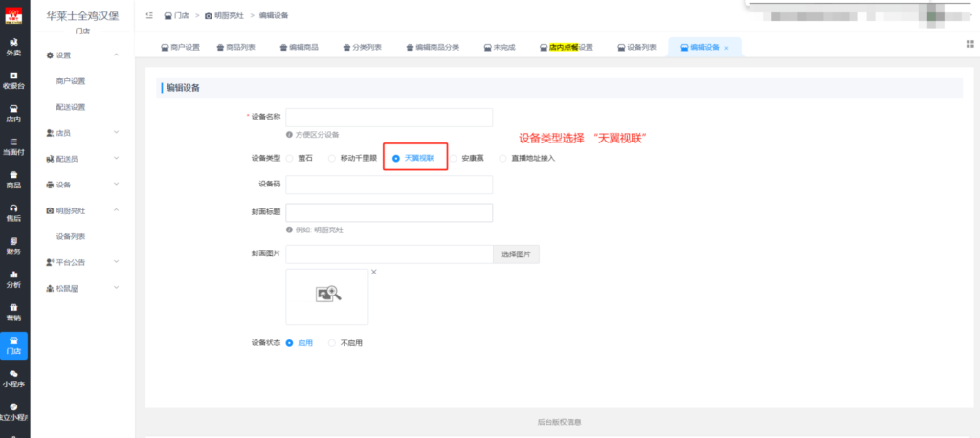Set the device status to 启用
The image size is (980, 438).
pos(300,343)
